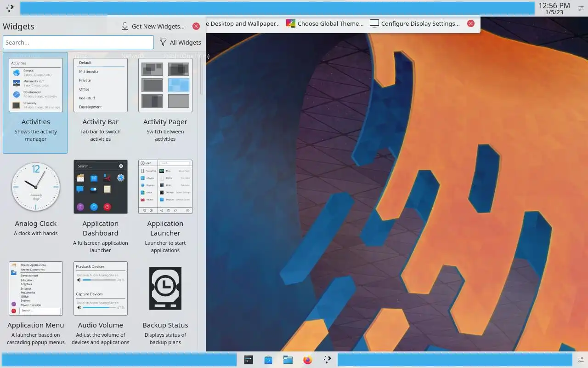This screenshot has width=588, height=368.
Task: Launch Firefox from the bottom panel
Action: (x=308, y=360)
